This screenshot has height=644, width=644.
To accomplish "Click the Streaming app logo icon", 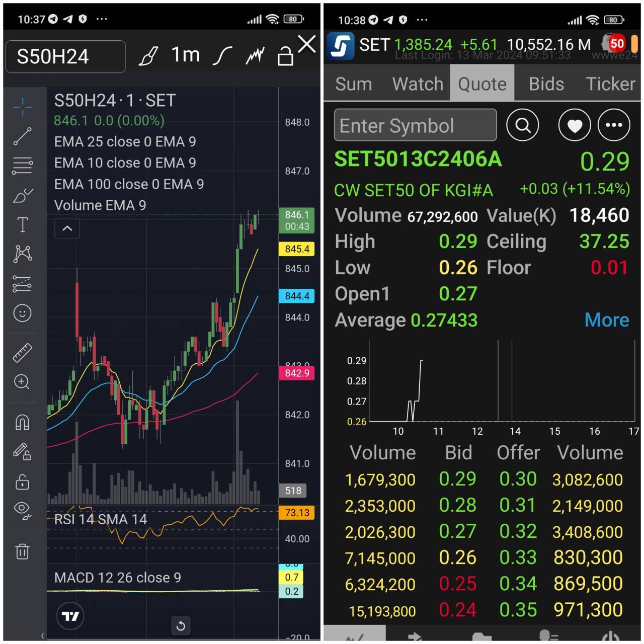I will 341,46.
